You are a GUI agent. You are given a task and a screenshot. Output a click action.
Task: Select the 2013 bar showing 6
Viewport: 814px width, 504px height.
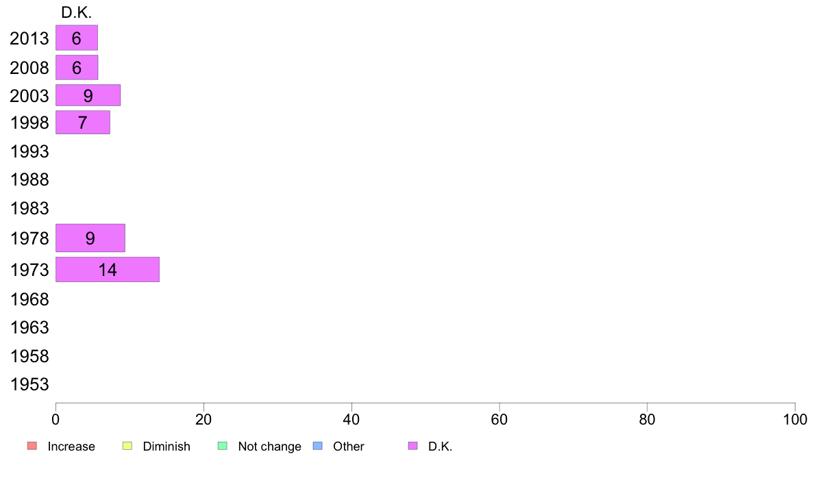click(77, 38)
